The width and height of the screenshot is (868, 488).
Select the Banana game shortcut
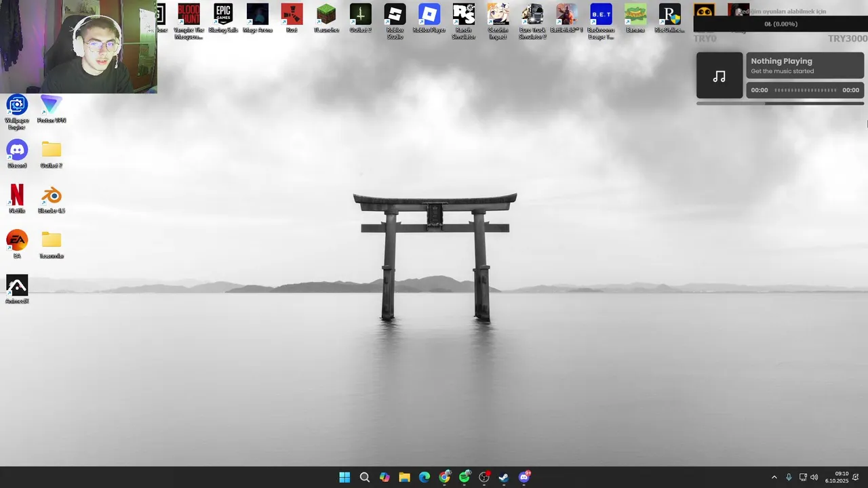(635, 18)
